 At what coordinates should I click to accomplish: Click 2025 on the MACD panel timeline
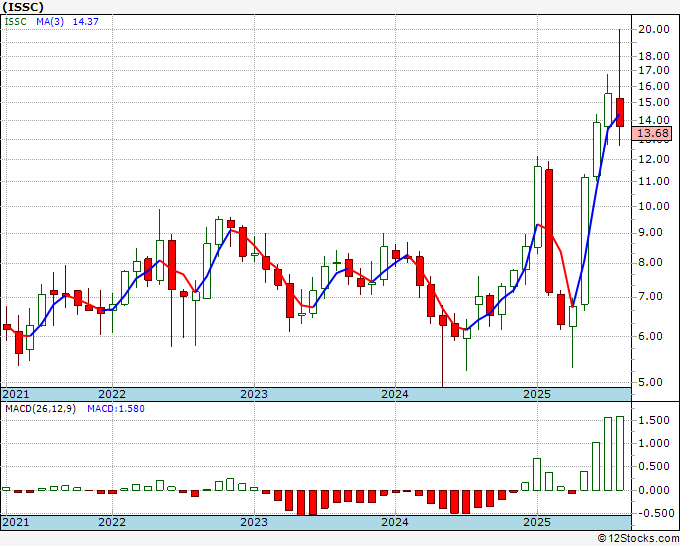[537, 522]
